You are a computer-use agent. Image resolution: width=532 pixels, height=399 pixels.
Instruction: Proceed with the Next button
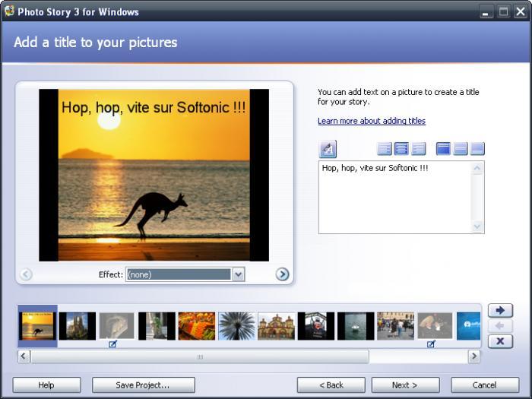[x=405, y=385]
